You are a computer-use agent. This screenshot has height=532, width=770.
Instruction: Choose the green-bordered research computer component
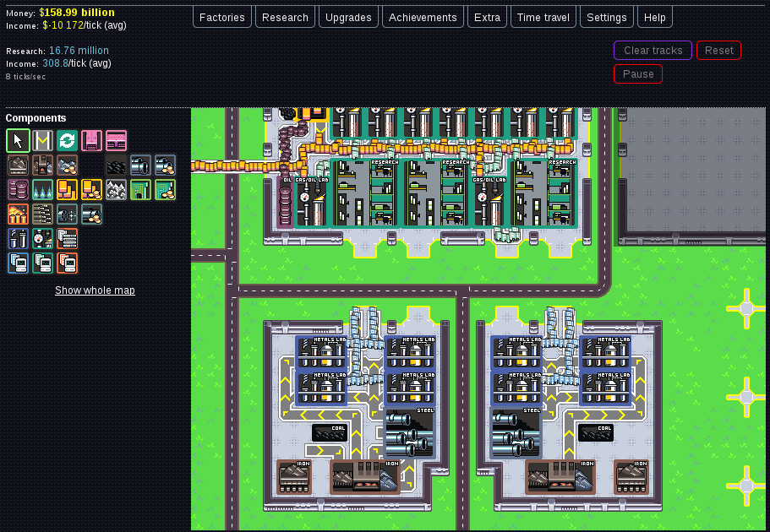pyautogui.click(x=43, y=263)
